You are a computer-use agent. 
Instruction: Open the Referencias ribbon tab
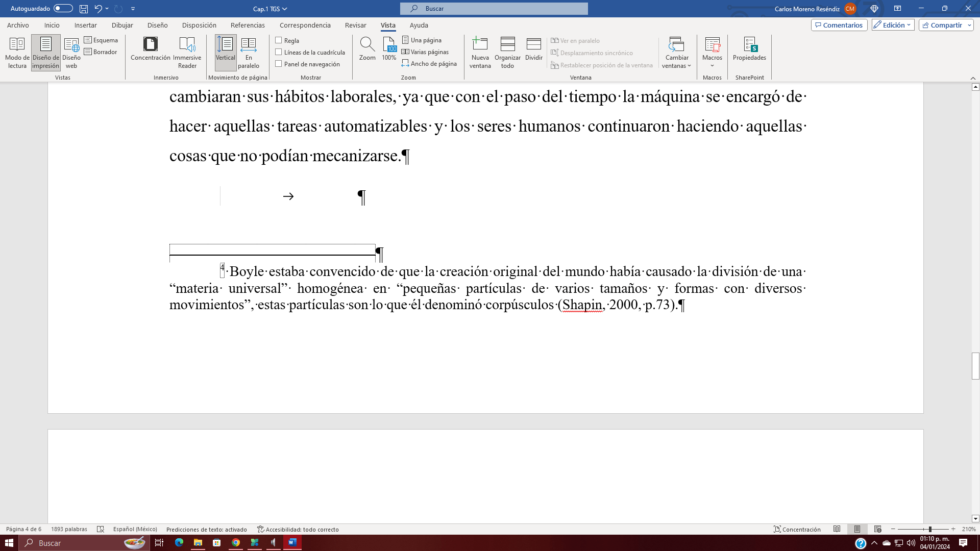[x=248, y=25]
